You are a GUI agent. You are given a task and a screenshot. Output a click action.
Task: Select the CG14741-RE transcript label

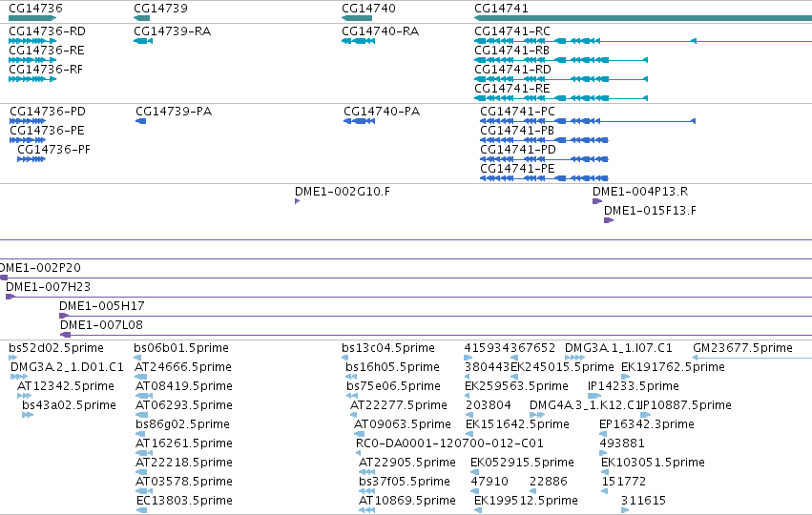[512, 89]
